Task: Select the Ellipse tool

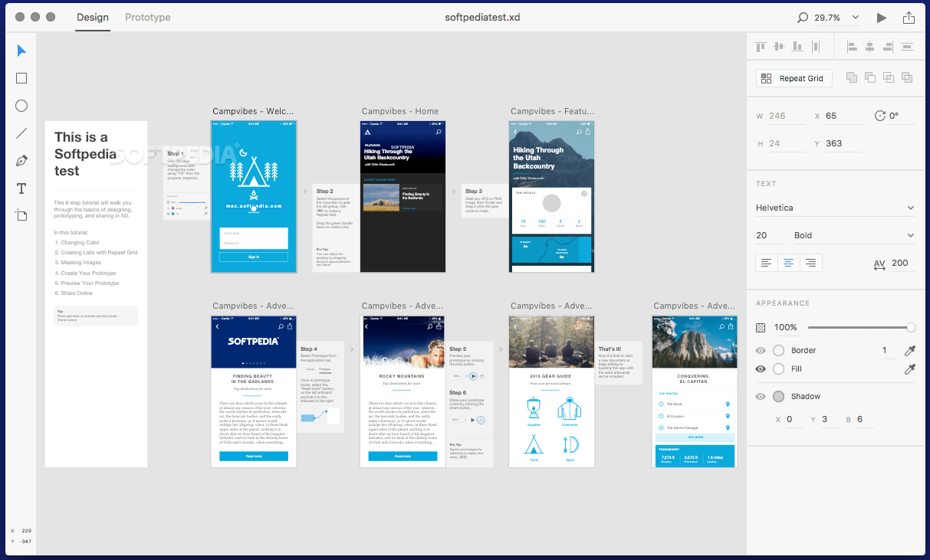Action: coord(21,105)
